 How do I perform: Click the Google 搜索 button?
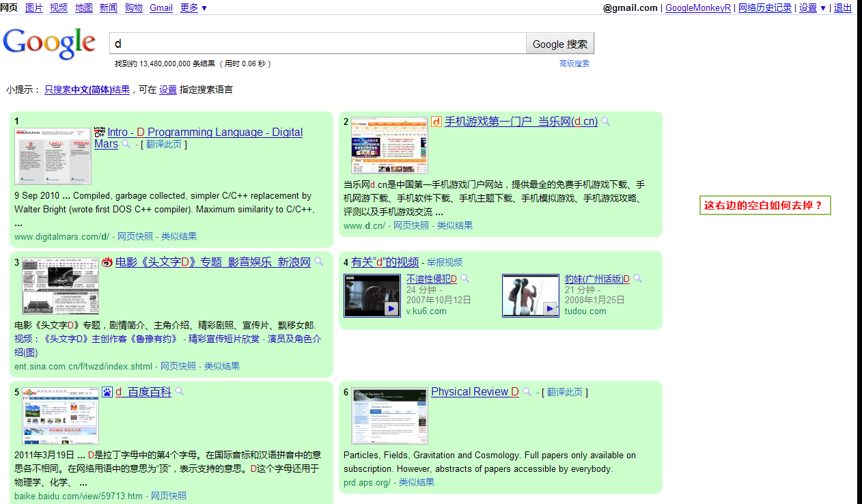(x=560, y=44)
